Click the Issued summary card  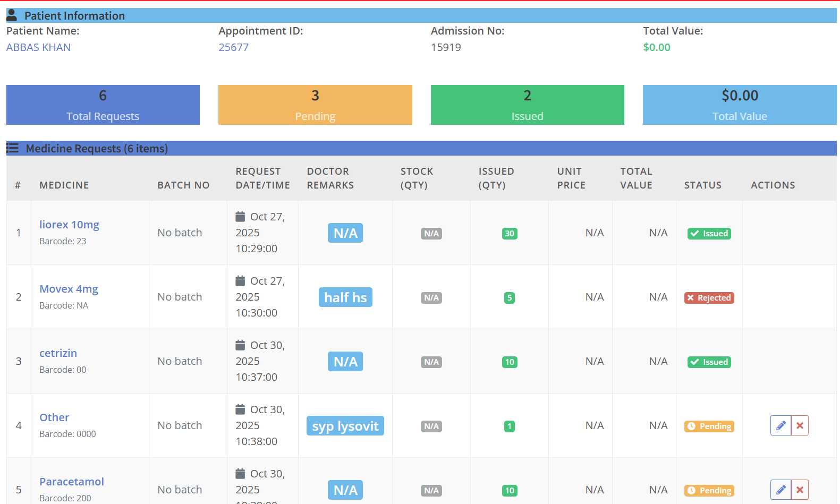click(528, 105)
